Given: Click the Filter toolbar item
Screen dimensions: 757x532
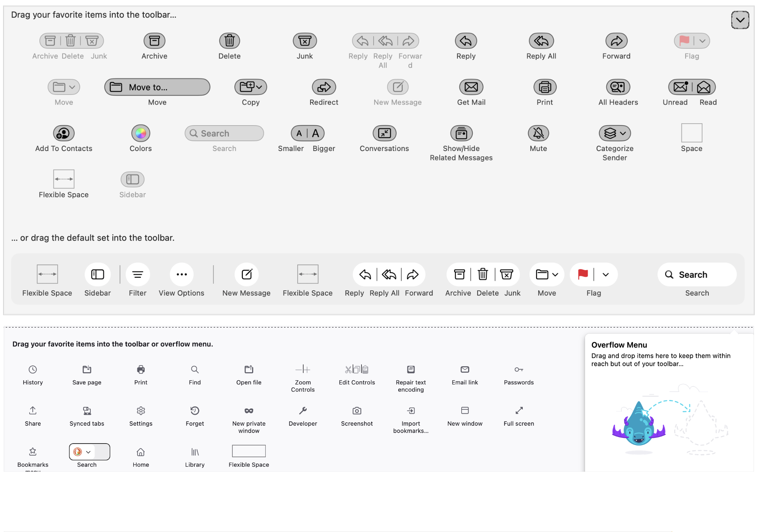Looking at the screenshot, I should [137, 274].
